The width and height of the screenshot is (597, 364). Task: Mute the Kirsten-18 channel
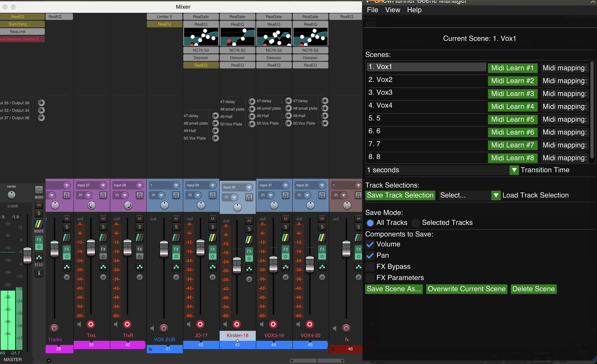point(249,221)
